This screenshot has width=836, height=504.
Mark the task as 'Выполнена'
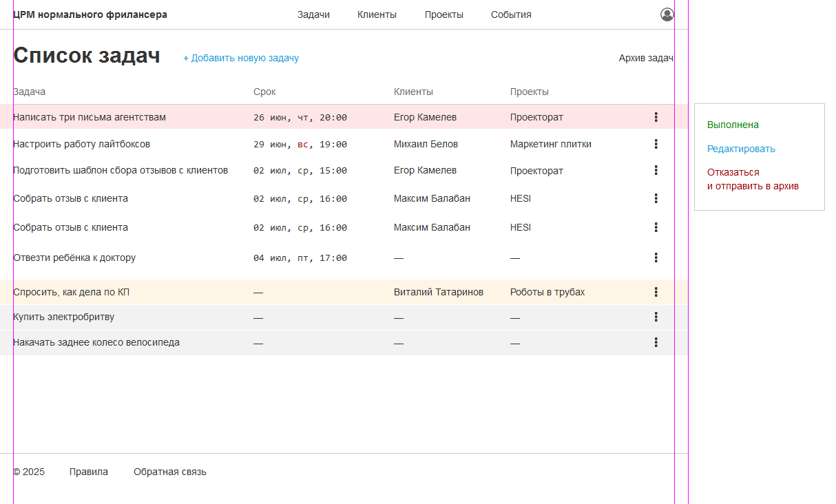click(733, 125)
